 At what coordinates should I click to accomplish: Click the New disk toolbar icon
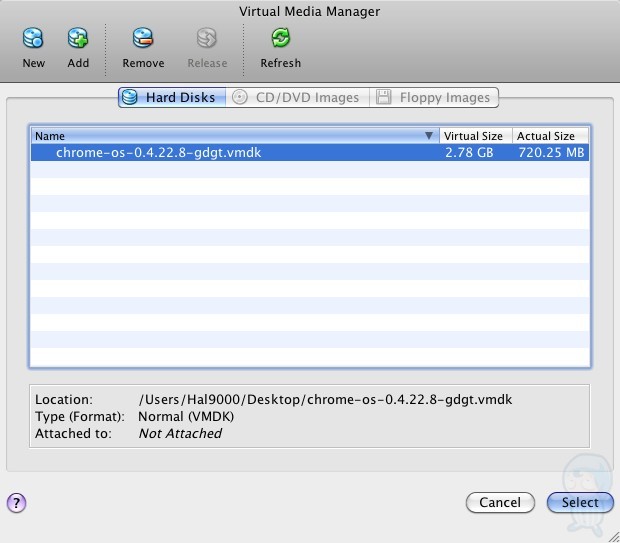[x=34, y=39]
